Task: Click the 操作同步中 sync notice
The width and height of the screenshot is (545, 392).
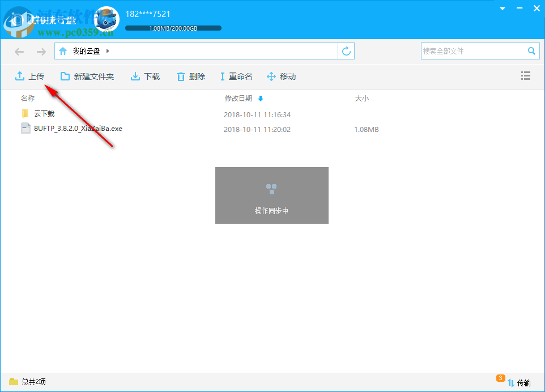Action: click(x=272, y=195)
